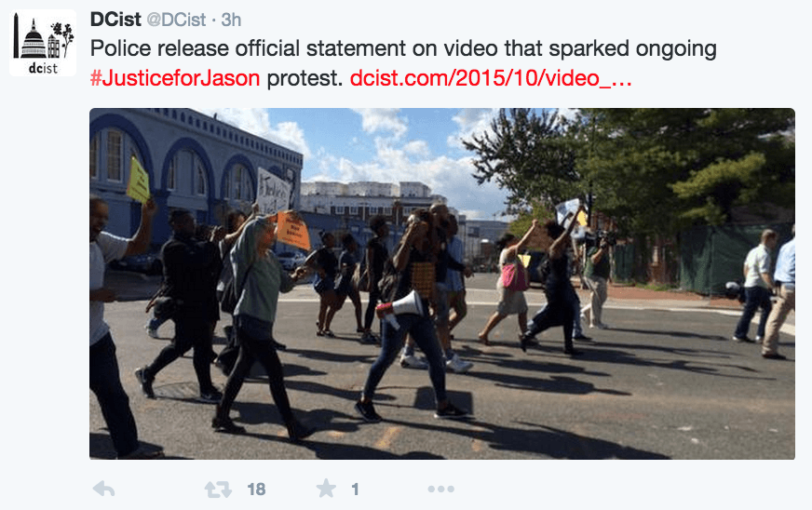Click the orange protest sign in photo
812x510 pixels.
point(292,229)
